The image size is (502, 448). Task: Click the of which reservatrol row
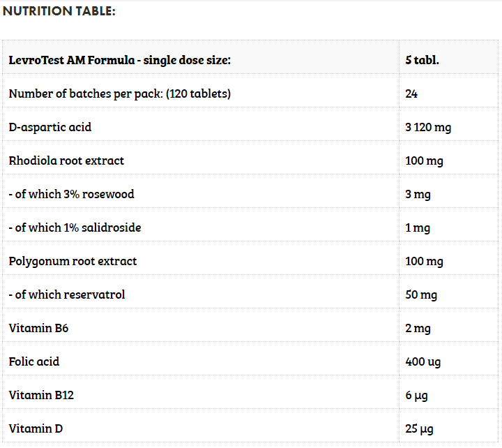tap(67, 294)
